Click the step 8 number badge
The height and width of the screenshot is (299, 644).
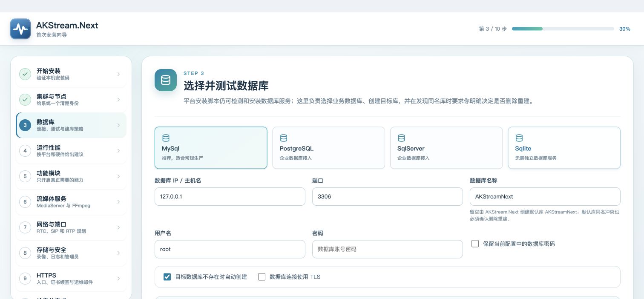click(x=25, y=253)
